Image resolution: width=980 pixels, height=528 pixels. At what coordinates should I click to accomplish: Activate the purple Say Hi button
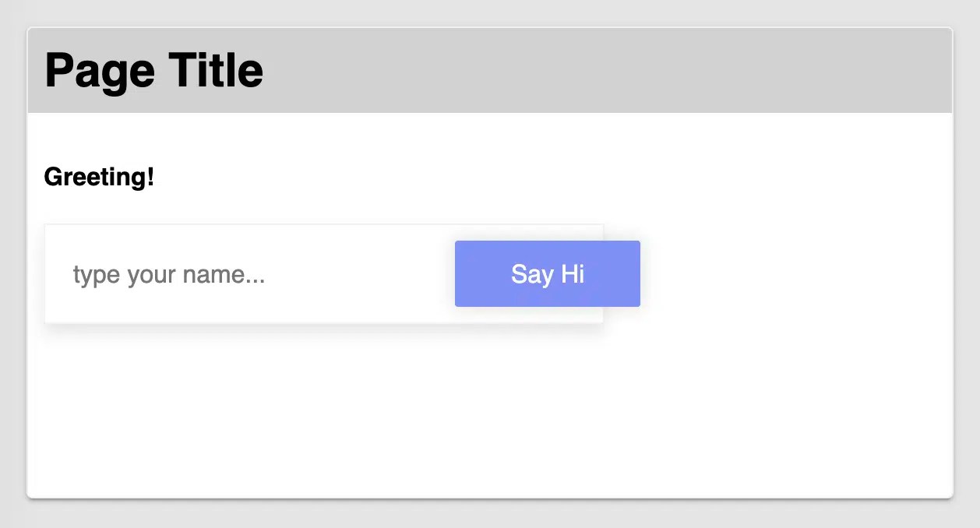(547, 273)
